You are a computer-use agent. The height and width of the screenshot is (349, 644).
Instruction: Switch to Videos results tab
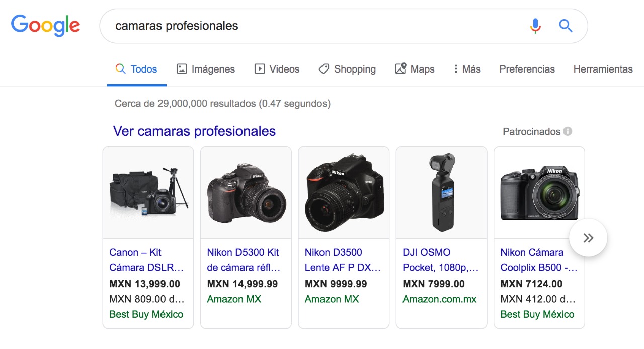pyautogui.click(x=277, y=69)
